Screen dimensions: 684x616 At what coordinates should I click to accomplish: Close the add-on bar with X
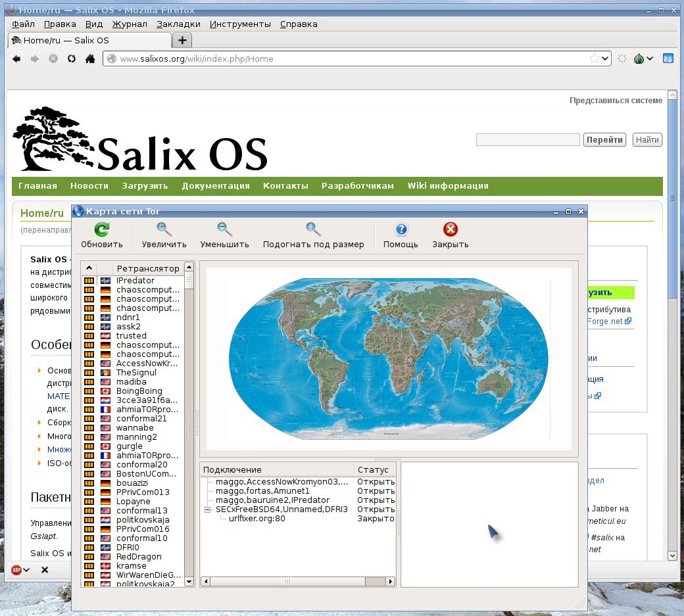[45, 570]
